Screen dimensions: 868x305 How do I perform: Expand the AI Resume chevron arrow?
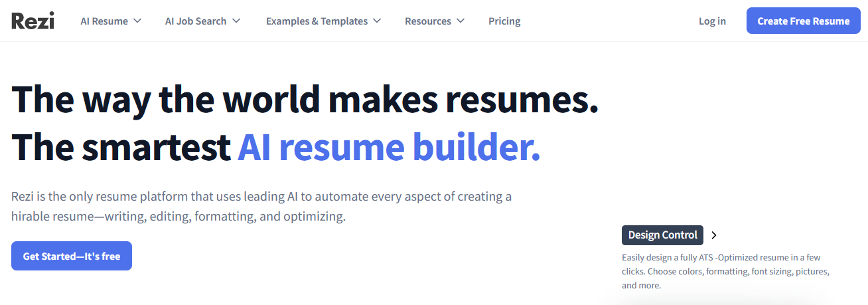[x=137, y=21]
